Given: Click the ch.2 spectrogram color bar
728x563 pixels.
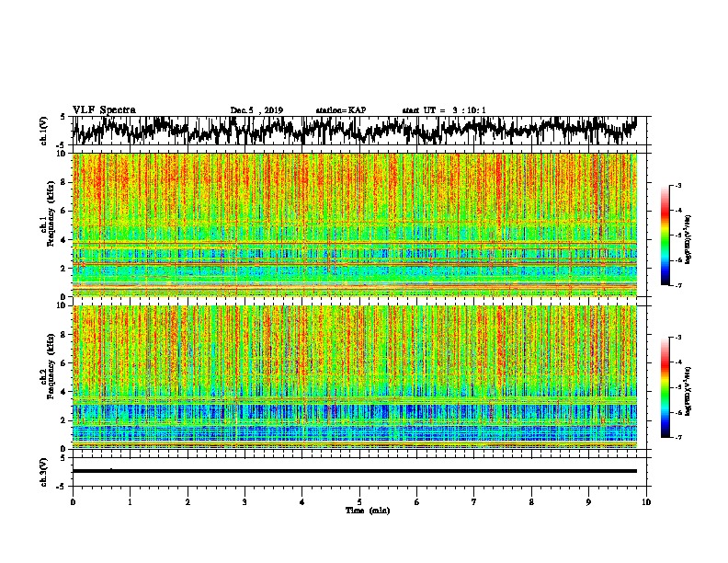Looking at the screenshot, I should (x=665, y=387).
